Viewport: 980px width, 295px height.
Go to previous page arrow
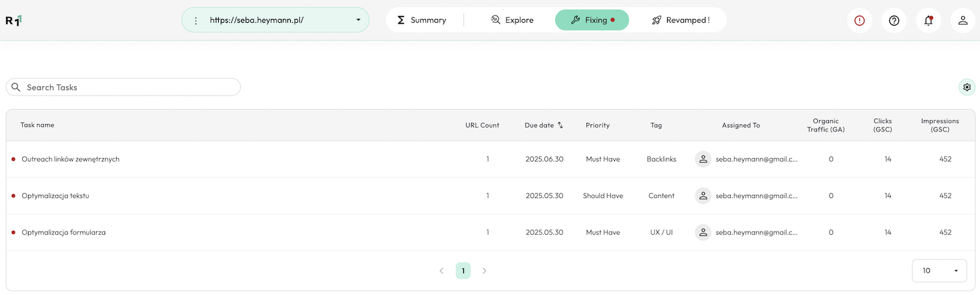[x=442, y=270]
